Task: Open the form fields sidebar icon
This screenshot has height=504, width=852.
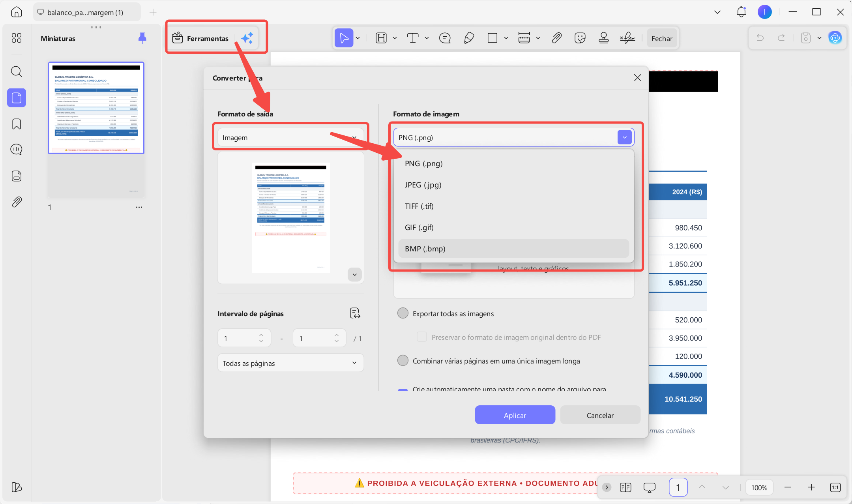Action: pos(16,176)
